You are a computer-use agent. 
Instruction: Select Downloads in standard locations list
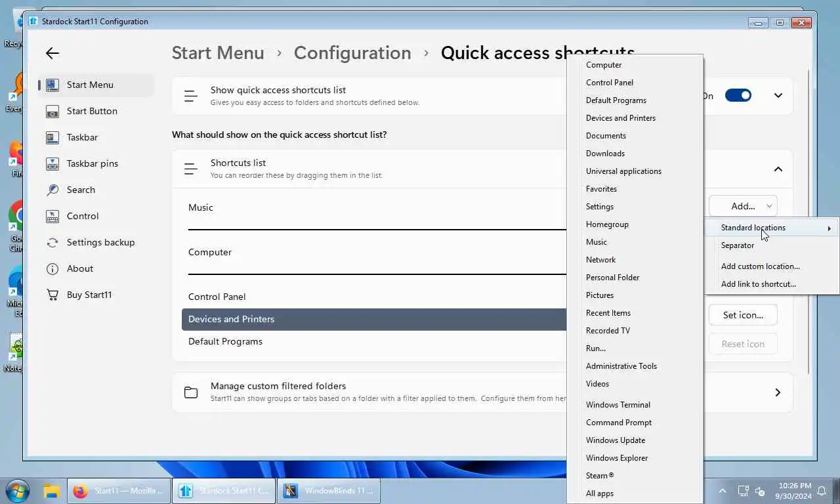(x=635, y=154)
